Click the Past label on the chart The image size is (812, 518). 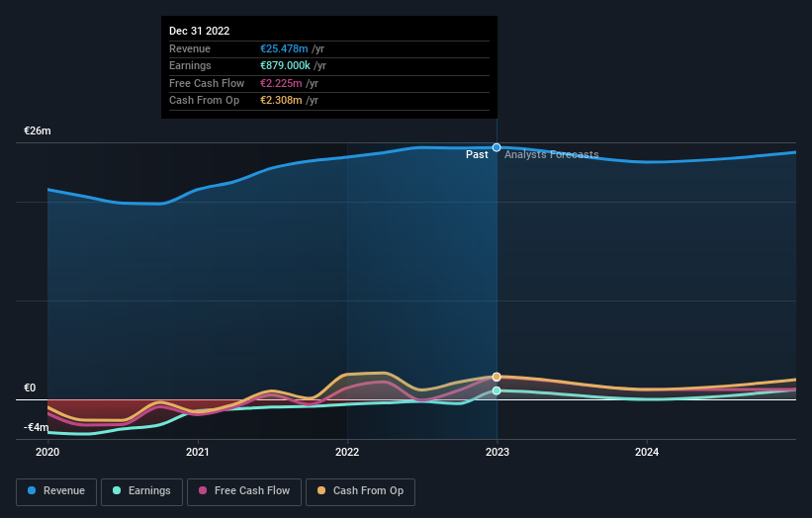point(477,155)
